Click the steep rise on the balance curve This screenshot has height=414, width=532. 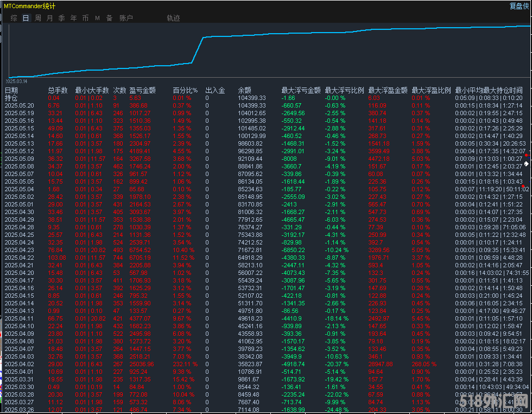pyautogui.click(x=198, y=50)
